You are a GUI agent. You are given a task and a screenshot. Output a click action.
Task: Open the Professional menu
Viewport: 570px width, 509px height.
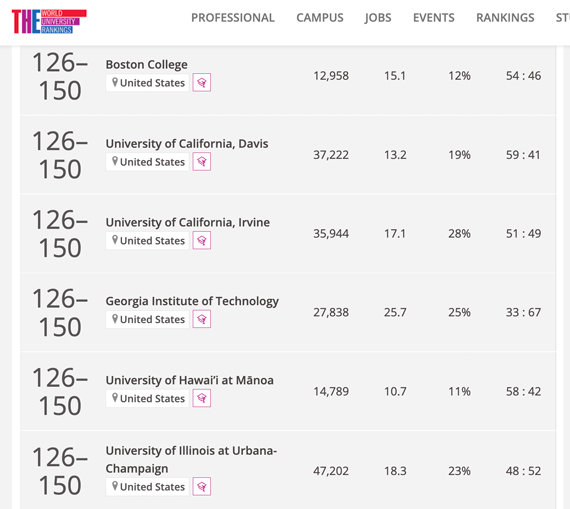(233, 18)
